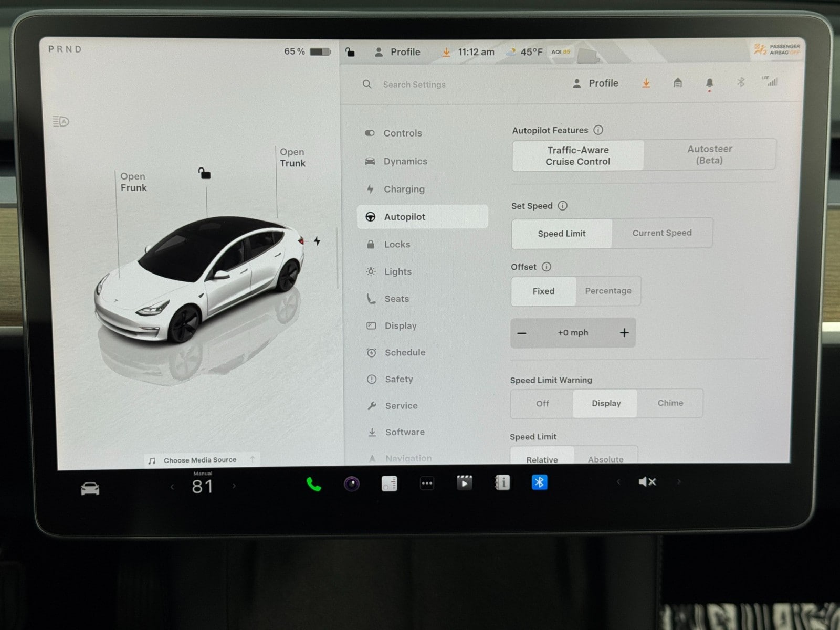Increase temperature with right chevron
Screen dimensions: 840x630
pyautogui.click(x=234, y=487)
